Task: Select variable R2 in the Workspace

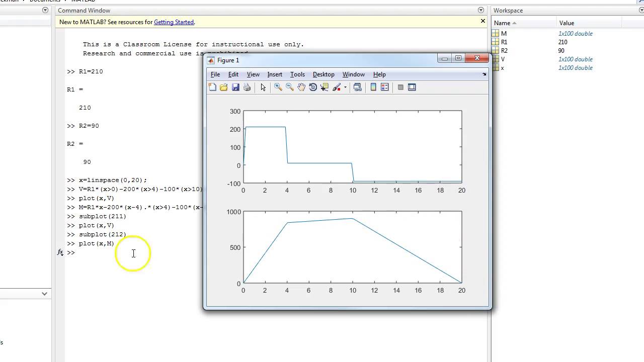Action: 504,51
